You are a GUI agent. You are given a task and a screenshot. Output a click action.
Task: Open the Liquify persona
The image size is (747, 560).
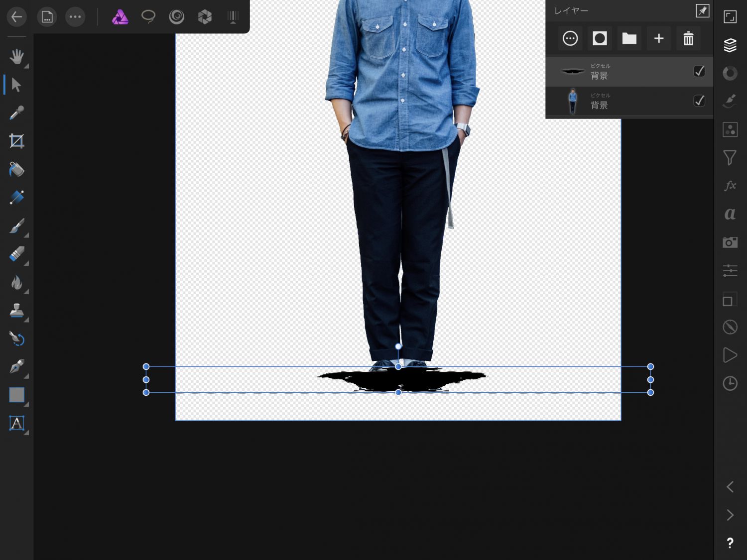tap(176, 17)
